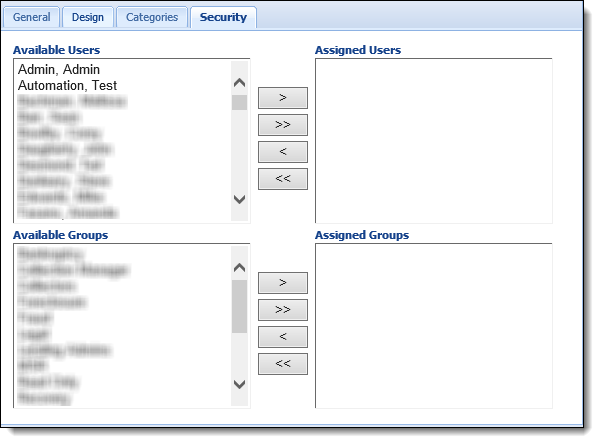Switch to the General tab
599x443 pixels.
tap(31, 17)
